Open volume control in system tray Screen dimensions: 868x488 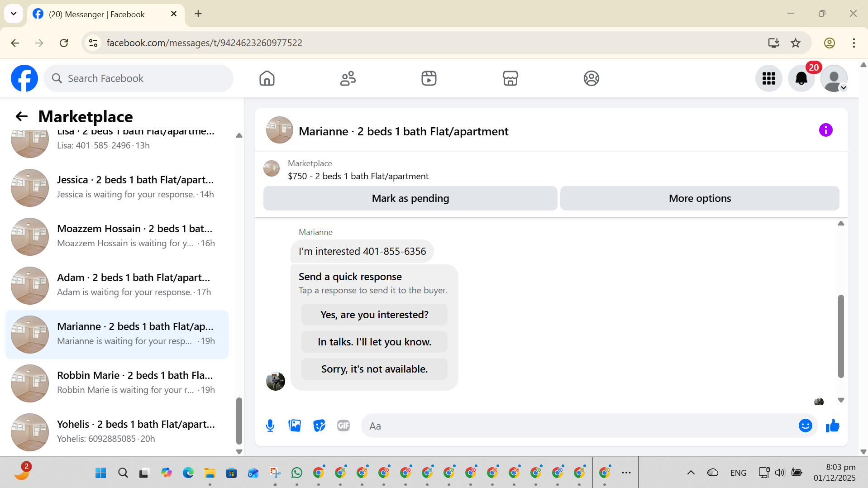779,473
